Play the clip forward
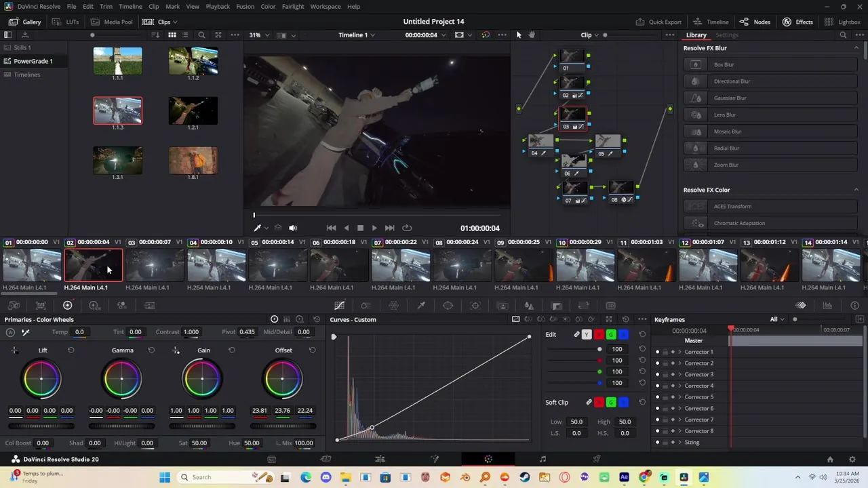Viewport: 868px width, 488px height. click(374, 228)
